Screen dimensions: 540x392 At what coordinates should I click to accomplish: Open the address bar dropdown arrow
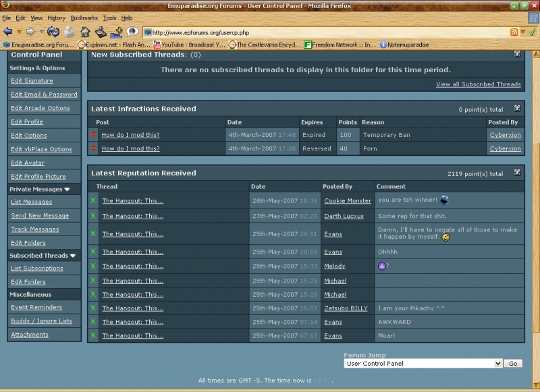click(x=523, y=32)
